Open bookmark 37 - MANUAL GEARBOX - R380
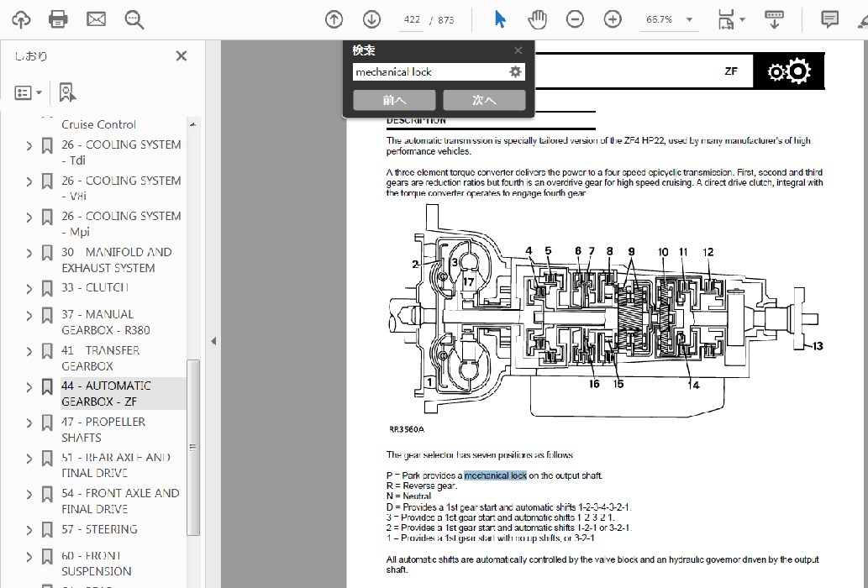Screen dimensions: 868x588 coord(106,322)
